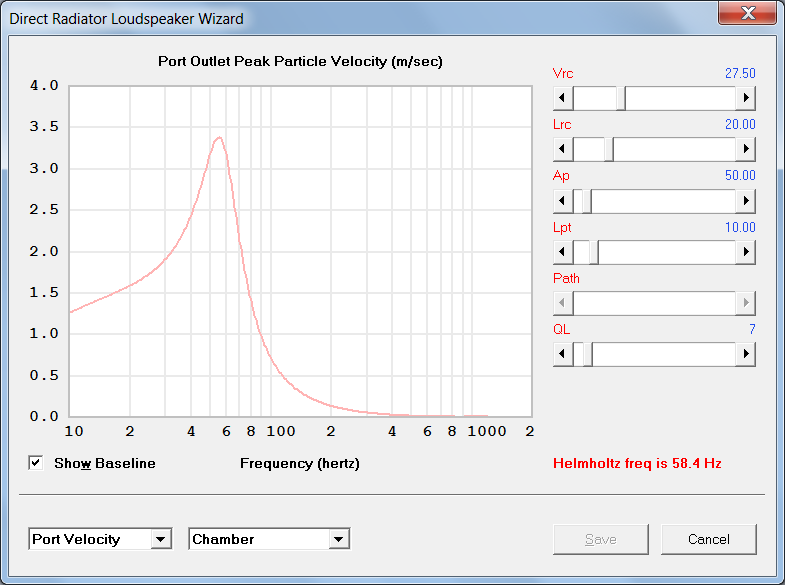Screen dimensions: 785x585
Task: Click the Ap slider thumb
Action: pyautogui.click(x=587, y=201)
